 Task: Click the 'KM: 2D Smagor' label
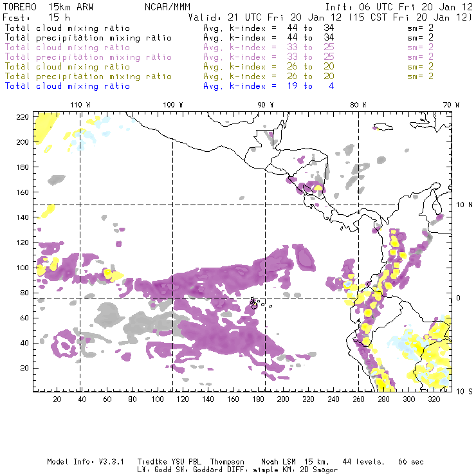pyautogui.click(x=309, y=470)
